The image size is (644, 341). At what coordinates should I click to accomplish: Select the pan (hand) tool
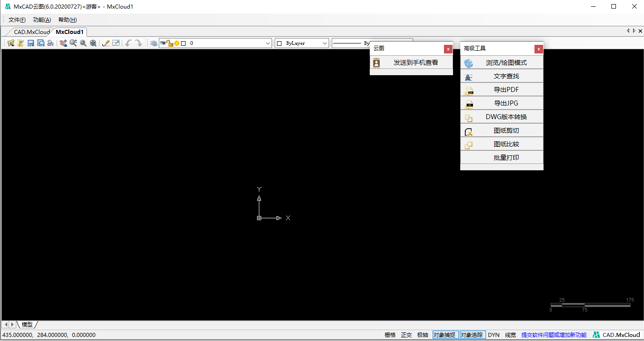pyautogui.click(x=63, y=43)
